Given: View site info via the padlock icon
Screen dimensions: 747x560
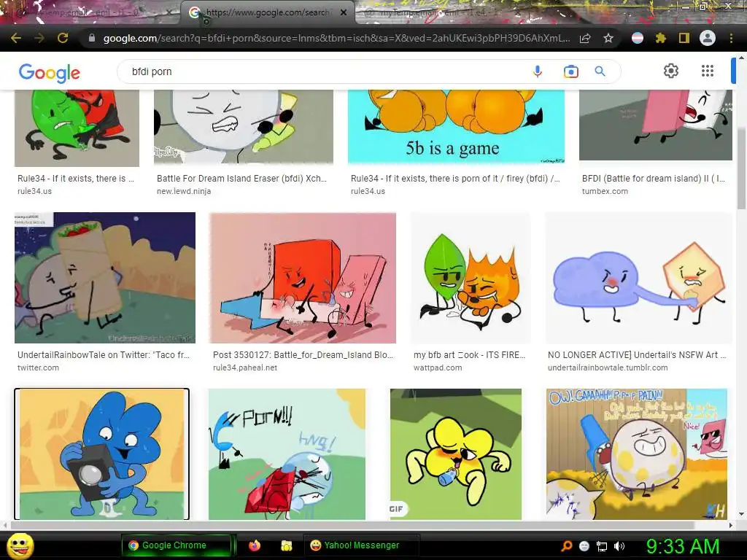Looking at the screenshot, I should tap(92, 38).
